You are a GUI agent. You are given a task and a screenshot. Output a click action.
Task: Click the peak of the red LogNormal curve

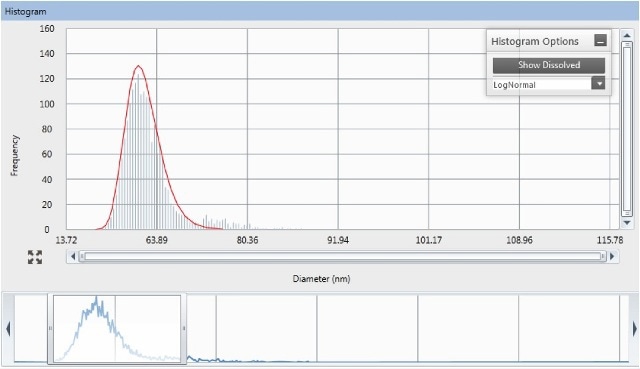pos(138,66)
